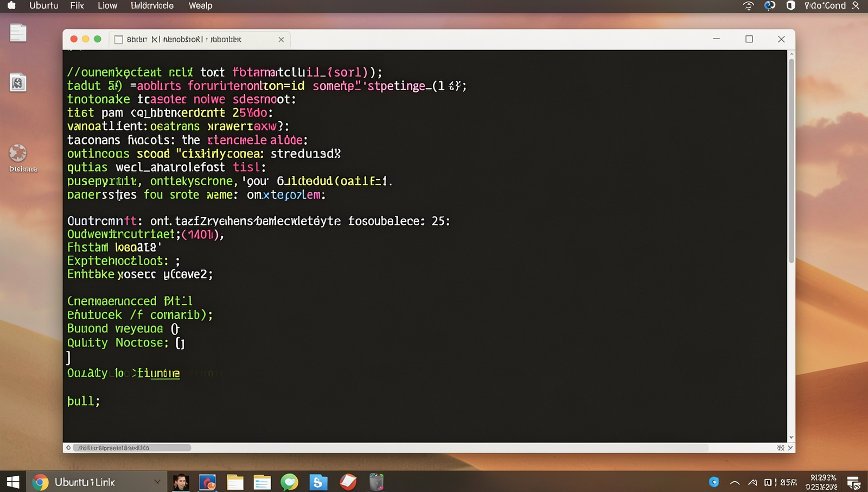Screen dimensions: 868x492
Task: Open the Windows Start button
Action: 13,482
